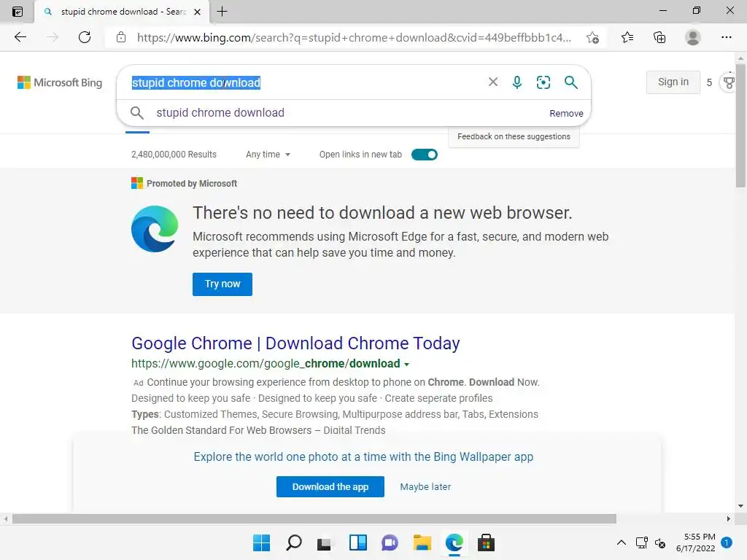Click the Sign in button

point(673,82)
